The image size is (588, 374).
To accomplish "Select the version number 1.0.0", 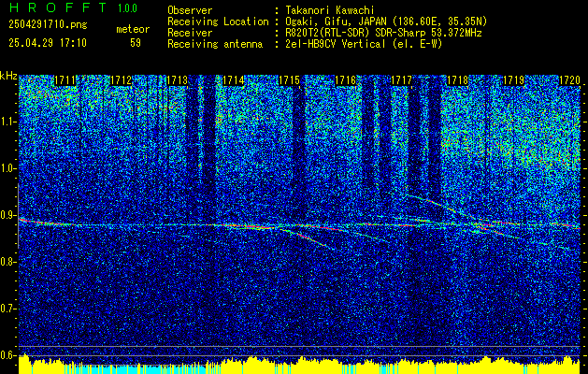I will tap(127, 8).
